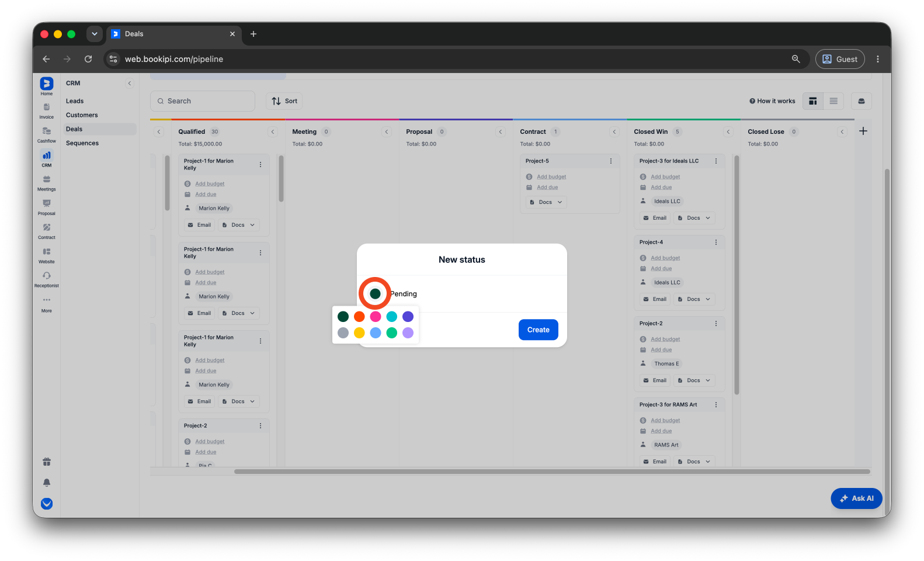Image resolution: width=924 pixels, height=561 pixels.
Task: Open Chrome three-dot menu
Action: coord(877,59)
